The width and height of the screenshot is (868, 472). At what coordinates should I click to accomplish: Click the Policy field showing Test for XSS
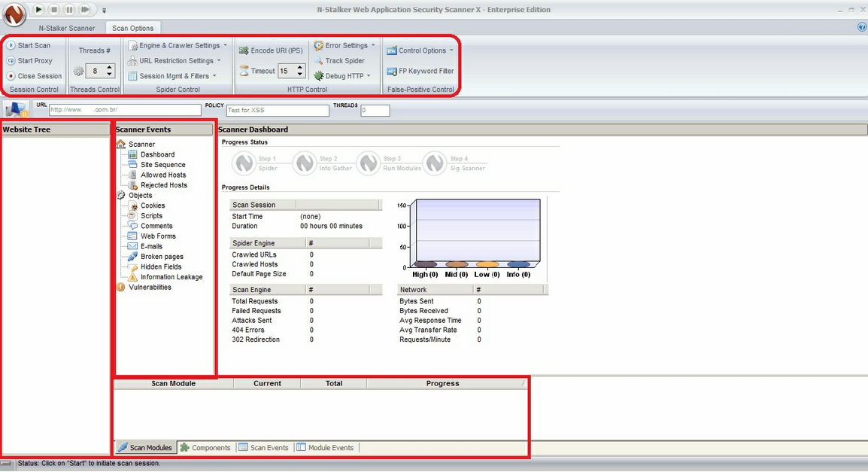pyautogui.click(x=278, y=110)
